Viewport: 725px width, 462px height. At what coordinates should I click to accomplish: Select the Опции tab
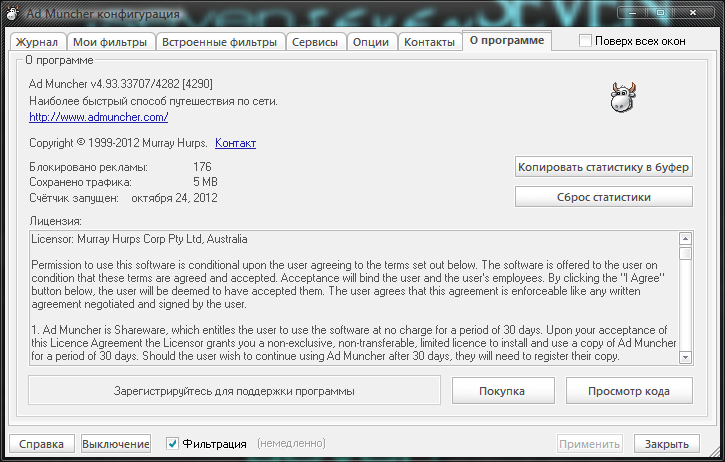[x=371, y=42]
